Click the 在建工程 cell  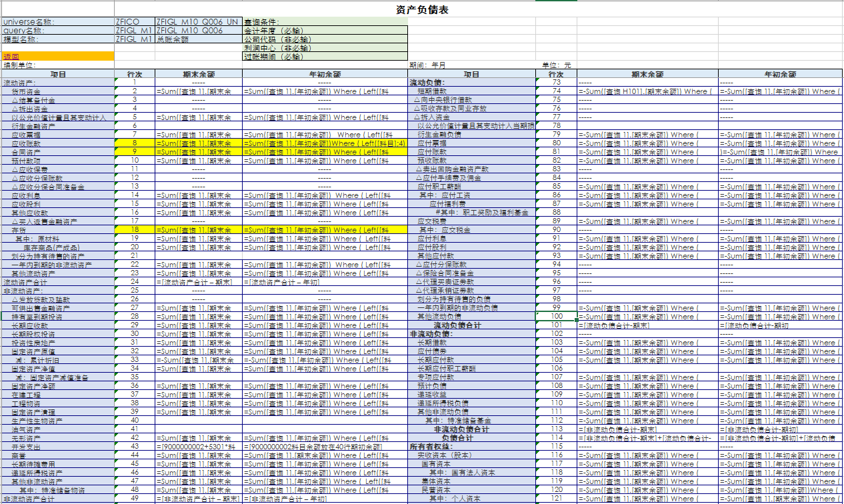click(58, 395)
